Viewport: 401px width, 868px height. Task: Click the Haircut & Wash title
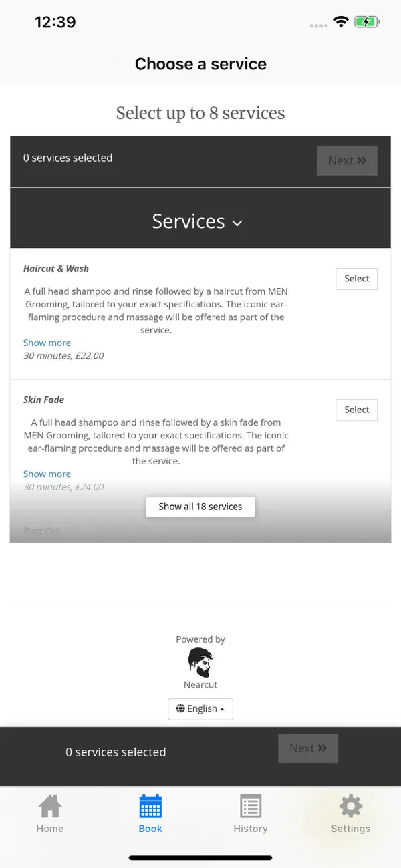point(56,269)
